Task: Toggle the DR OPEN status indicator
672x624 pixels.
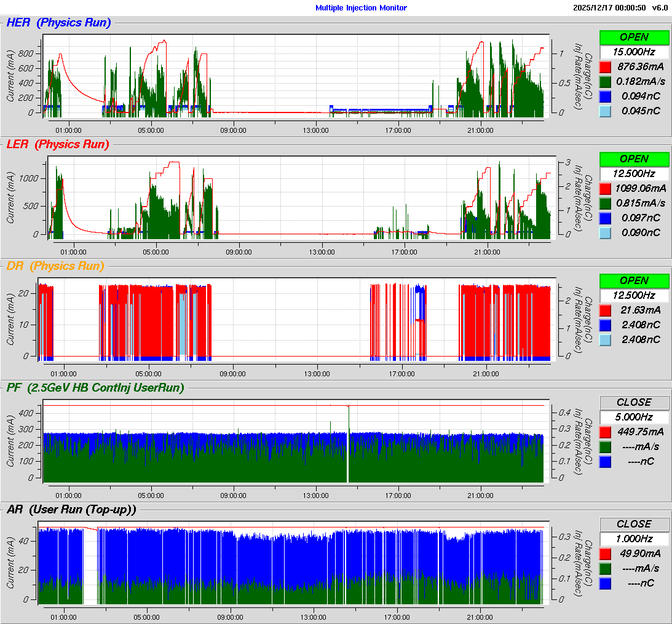Action: (634, 280)
